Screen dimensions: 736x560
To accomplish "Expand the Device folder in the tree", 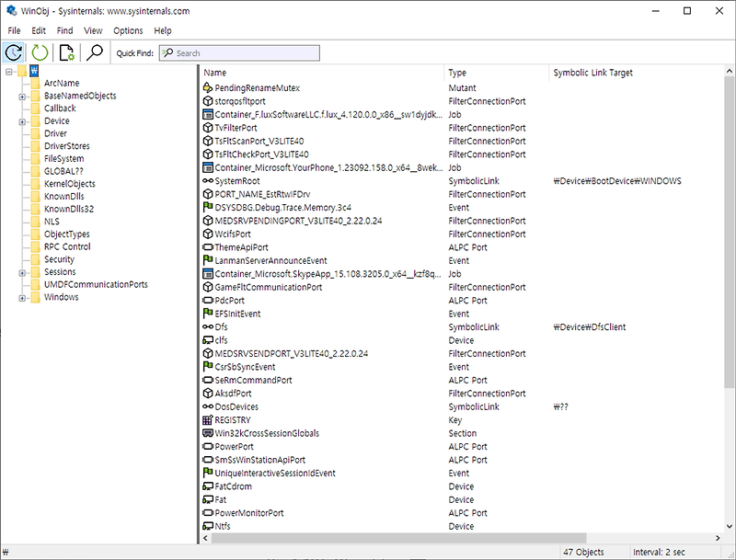I will coord(23,120).
